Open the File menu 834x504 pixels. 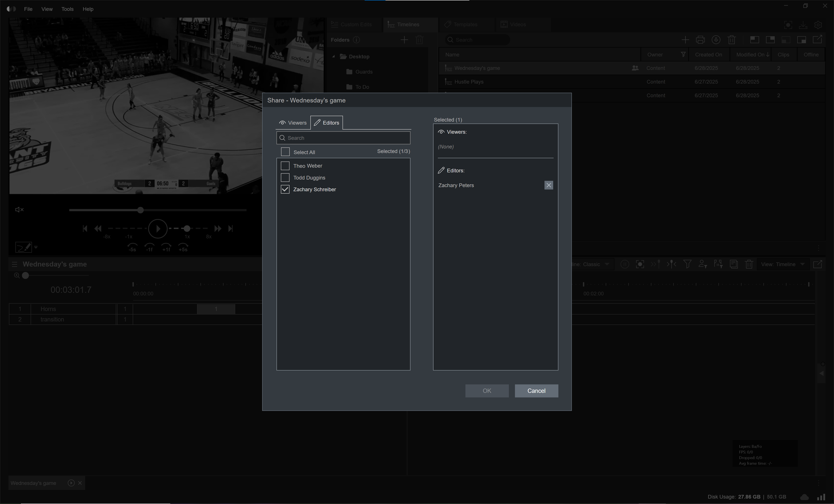28,9
